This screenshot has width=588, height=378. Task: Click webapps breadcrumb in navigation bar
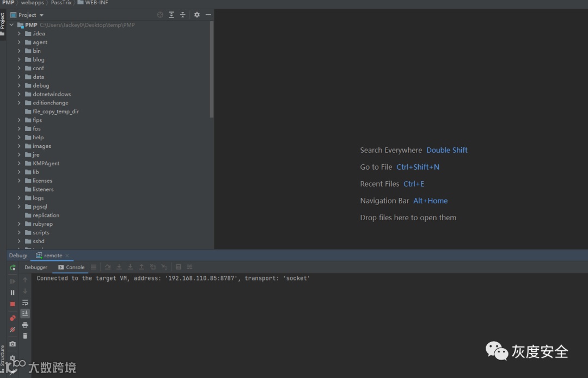32,3
